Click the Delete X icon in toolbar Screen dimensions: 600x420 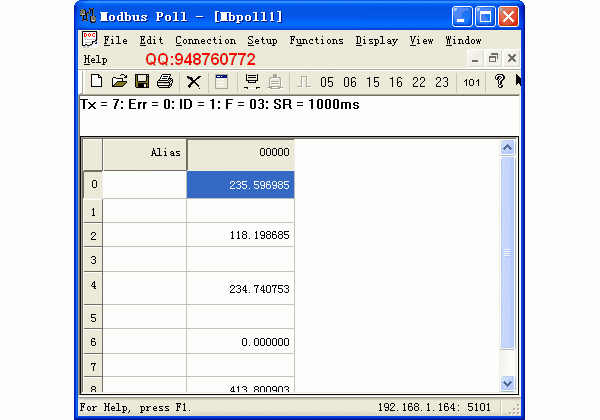(x=194, y=82)
